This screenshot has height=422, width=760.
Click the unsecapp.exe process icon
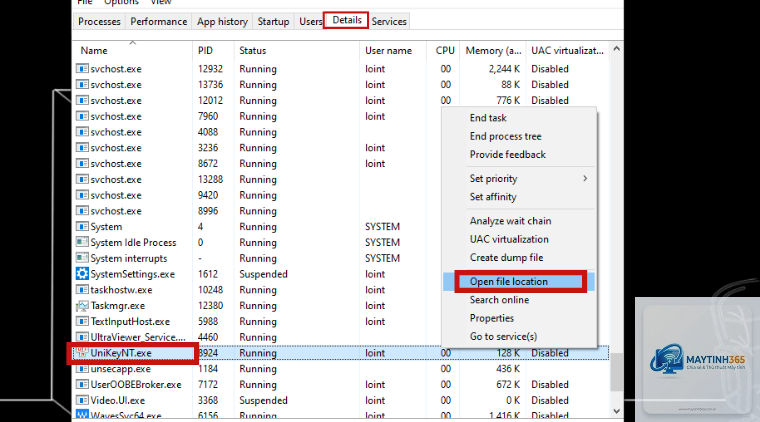82,369
